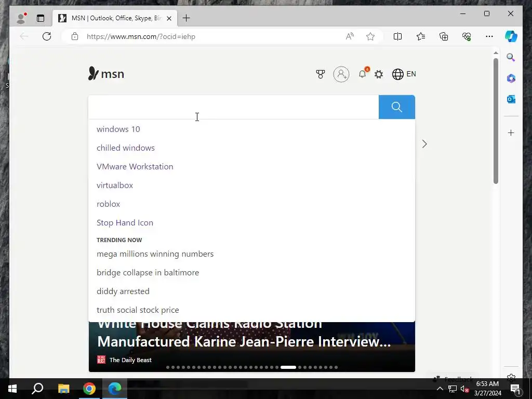Image resolution: width=532 pixels, height=399 pixels.
Task: Open Microsoft 365 sidebar icon
Action: coord(511,78)
